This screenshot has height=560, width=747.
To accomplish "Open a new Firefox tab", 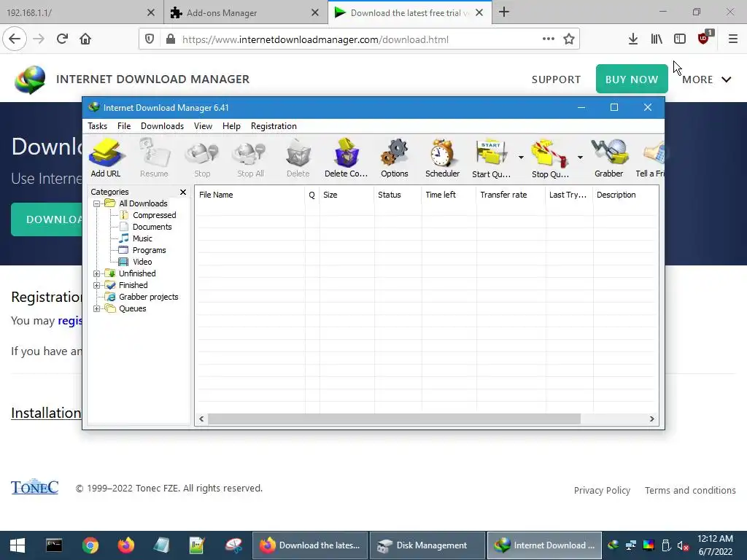I will [x=504, y=12].
